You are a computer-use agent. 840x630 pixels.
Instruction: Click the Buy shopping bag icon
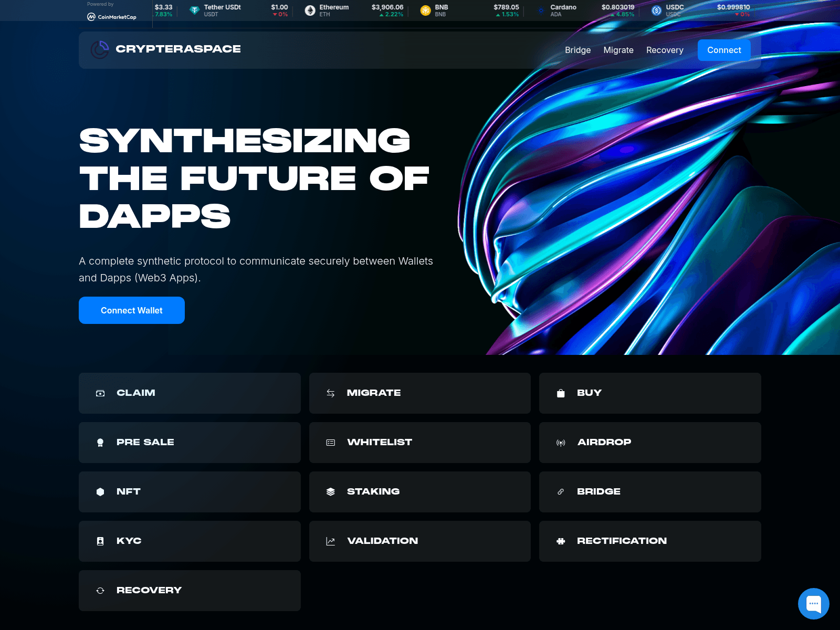coord(561,393)
